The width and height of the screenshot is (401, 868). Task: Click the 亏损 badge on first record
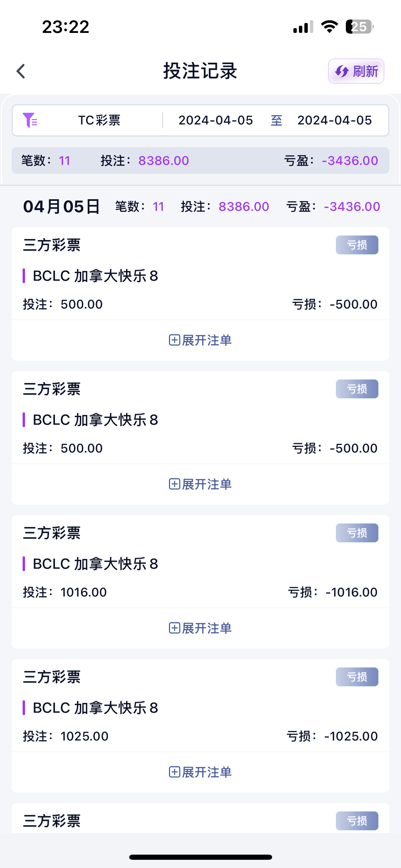tap(357, 245)
